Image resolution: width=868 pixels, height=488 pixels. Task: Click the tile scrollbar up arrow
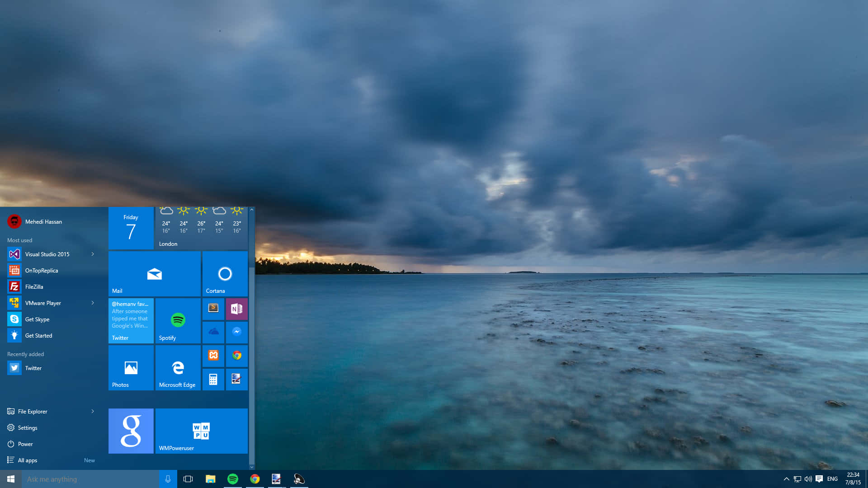click(x=252, y=210)
